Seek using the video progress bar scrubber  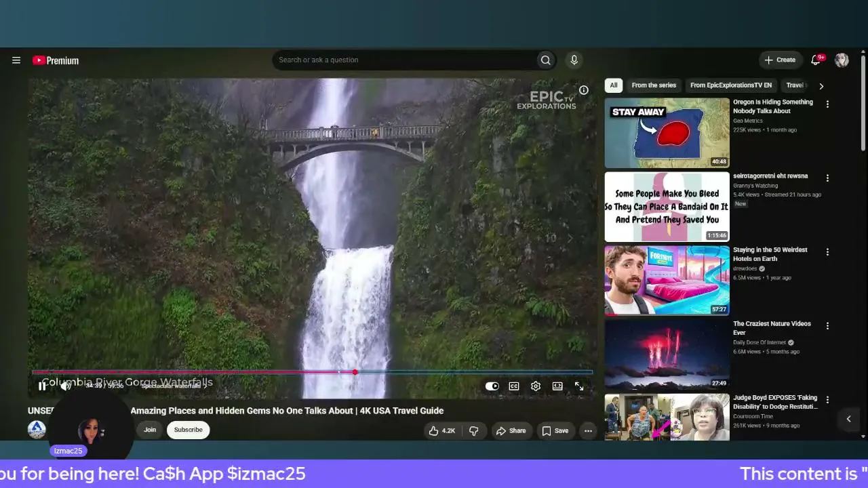coord(355,372)
